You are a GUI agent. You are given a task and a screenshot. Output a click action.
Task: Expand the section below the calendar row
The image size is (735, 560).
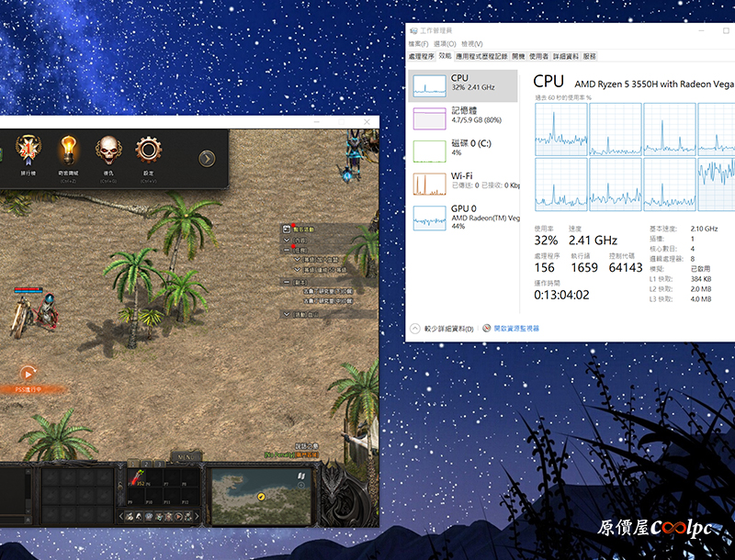287,241
